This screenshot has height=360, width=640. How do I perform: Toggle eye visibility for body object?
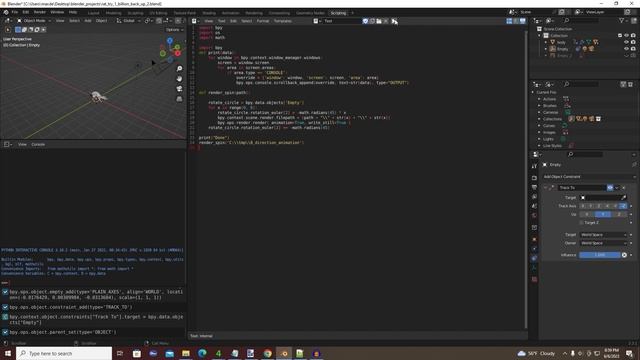[627, 42]
